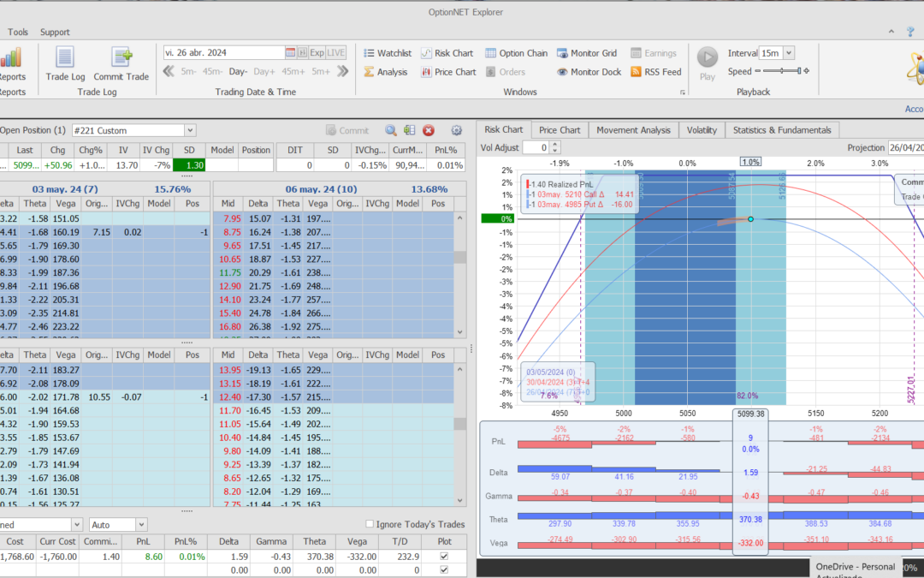Toggle the Plot checkbox in totals row
Image resolution: width=924 pixels, height=578 pixels.
442,569
